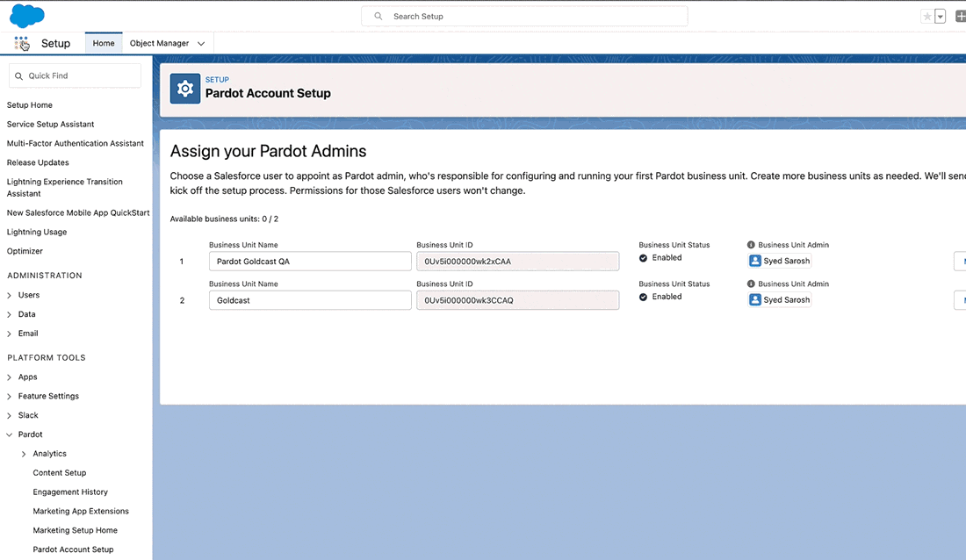Click user avatar icon in Pardot Goldcast QA row

pyautogui.click(x=755, y=261)
